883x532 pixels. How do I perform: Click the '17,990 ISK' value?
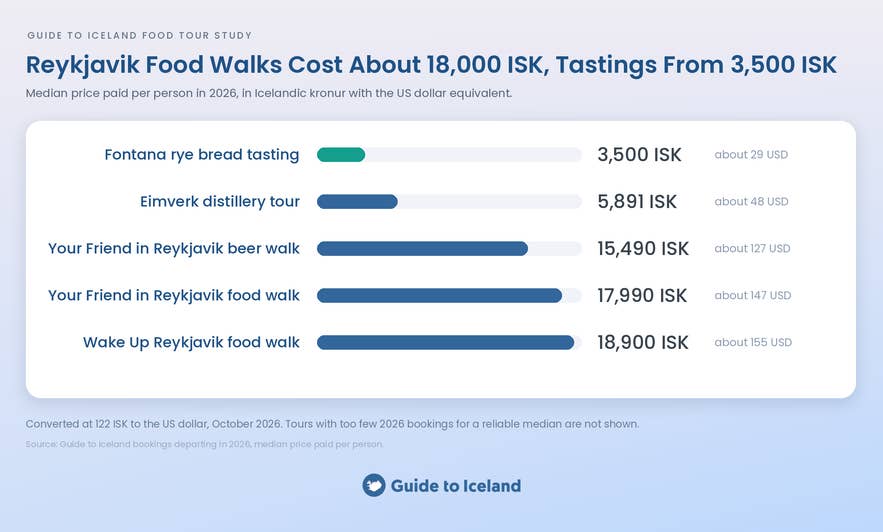pyautogui.click(x=642, y=296)
